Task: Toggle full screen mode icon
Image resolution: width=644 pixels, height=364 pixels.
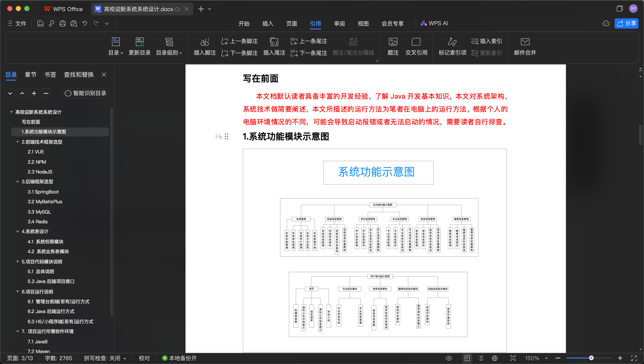Action: (634, 358)
